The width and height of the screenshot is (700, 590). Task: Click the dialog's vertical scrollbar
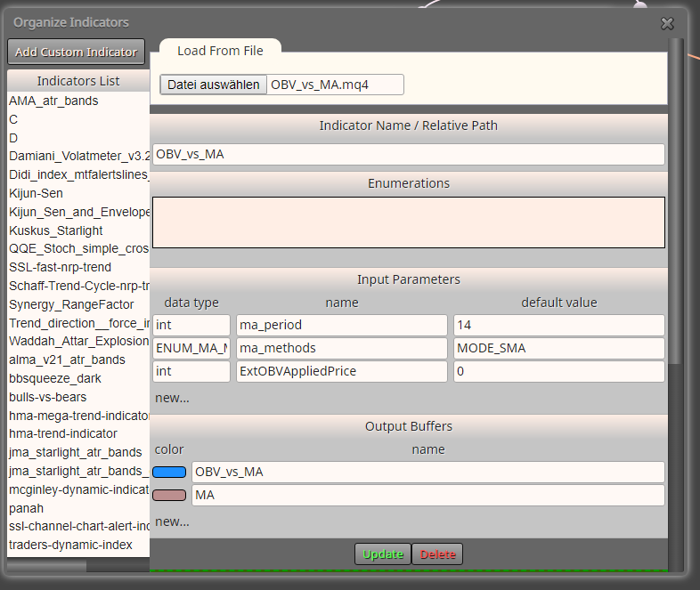(x=676, y=201)
